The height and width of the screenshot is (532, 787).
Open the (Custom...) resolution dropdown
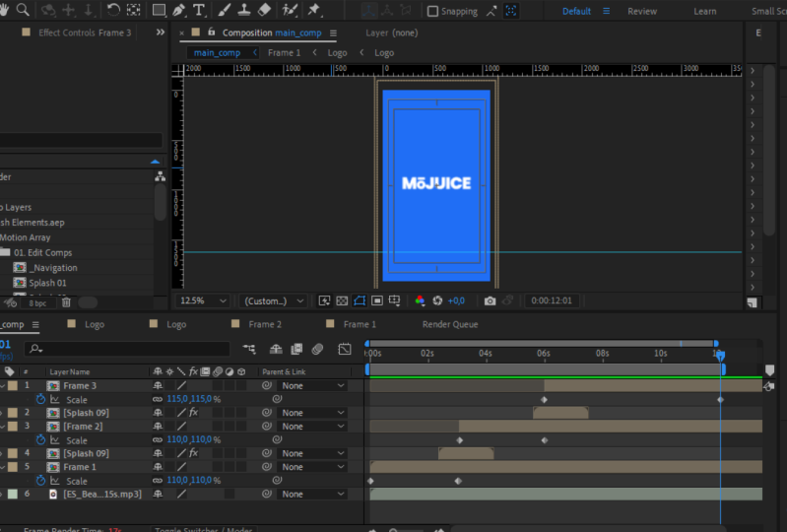274,300
